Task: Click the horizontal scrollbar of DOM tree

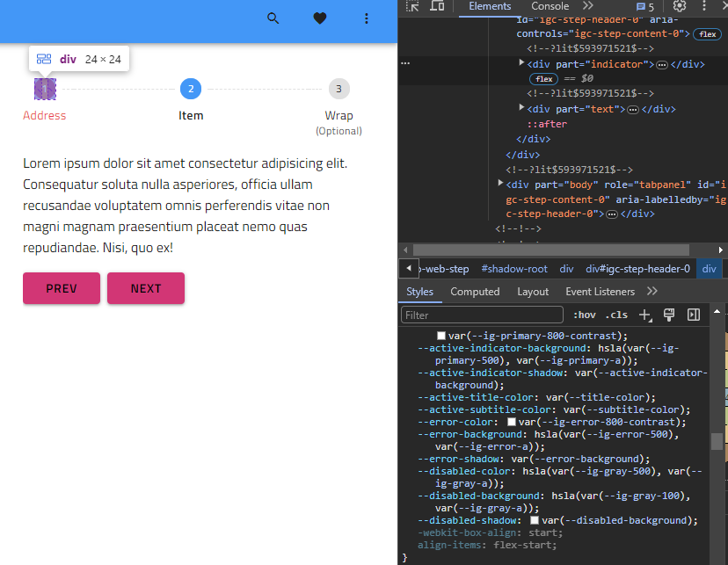Action: (x=551, y=250)
